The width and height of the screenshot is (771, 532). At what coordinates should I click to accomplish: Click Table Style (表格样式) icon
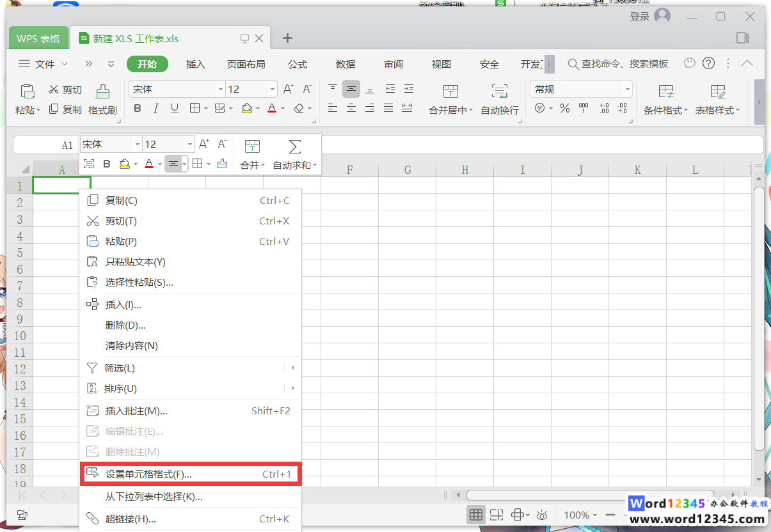pos(717,91)
